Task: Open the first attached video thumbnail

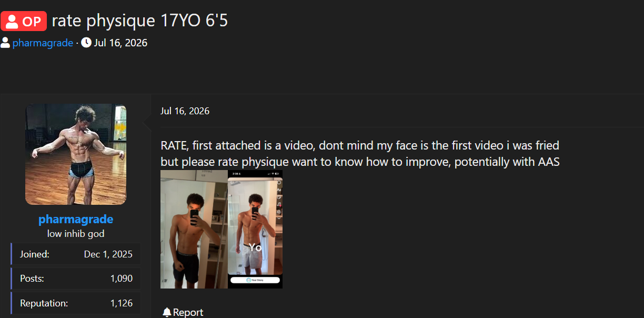Action: (x=194, y=229)
